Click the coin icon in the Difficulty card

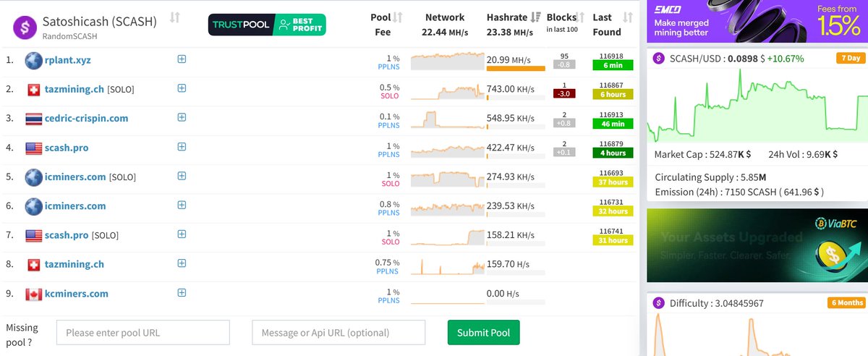coord(658,303)
